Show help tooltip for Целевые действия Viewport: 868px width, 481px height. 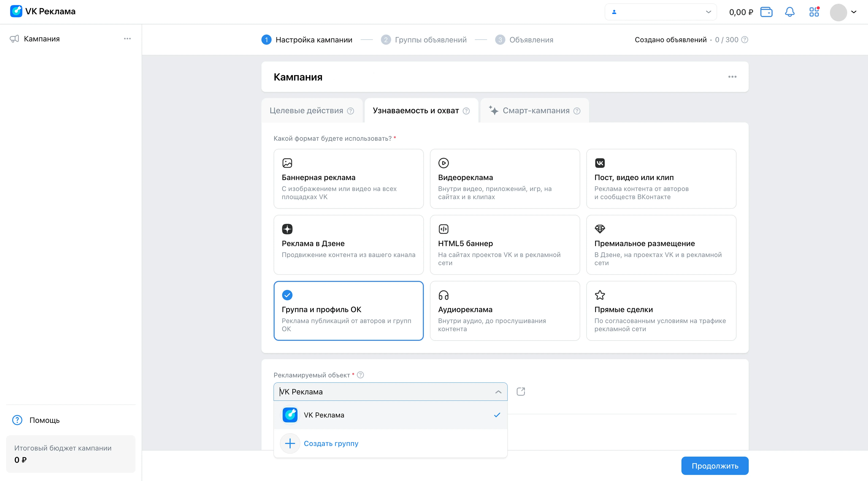(x=350, y=111)
